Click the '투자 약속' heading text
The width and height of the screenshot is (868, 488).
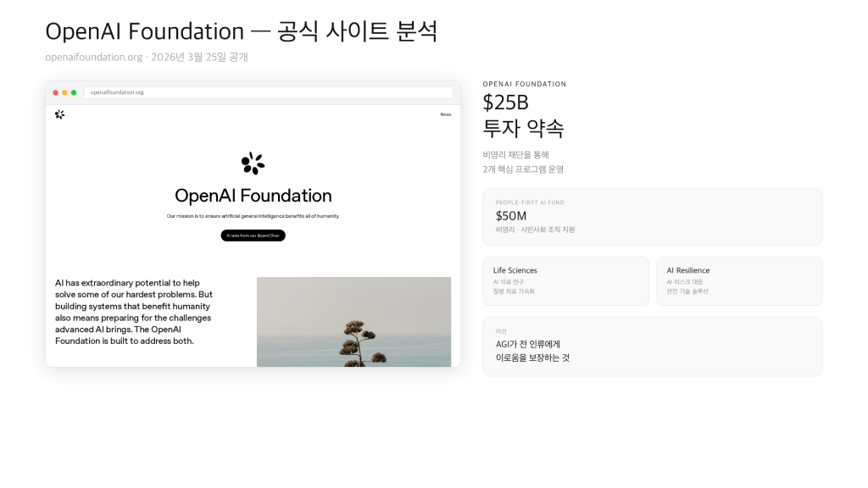coord(523,128)
